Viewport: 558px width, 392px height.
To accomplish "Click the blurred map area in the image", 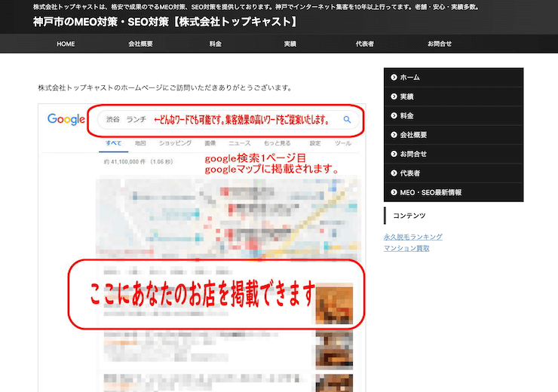I will click(x=228, y=218).
